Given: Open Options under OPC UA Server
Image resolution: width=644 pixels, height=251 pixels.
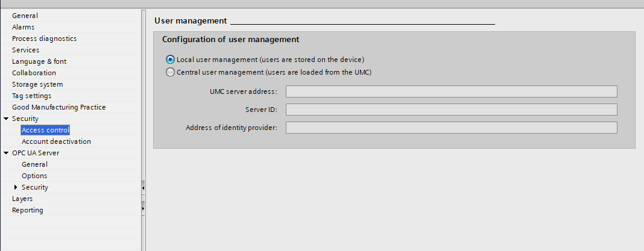Looking at the screenshot, I should coord(34,176).
